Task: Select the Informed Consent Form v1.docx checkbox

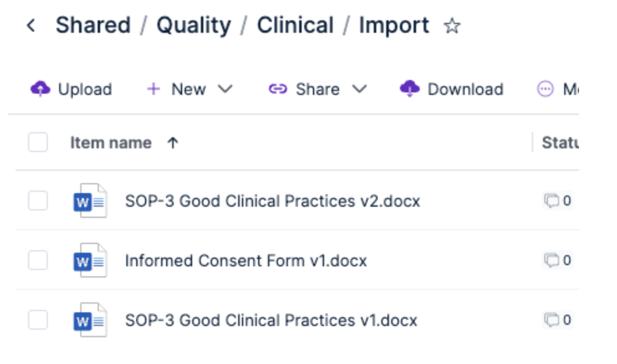Action: tap(38, 260)
